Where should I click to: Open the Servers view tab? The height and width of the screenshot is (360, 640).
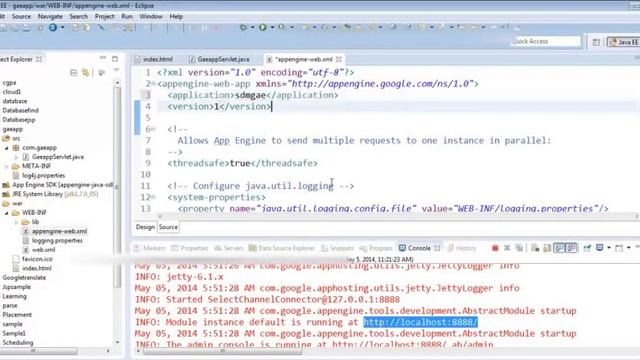point(229,248)
